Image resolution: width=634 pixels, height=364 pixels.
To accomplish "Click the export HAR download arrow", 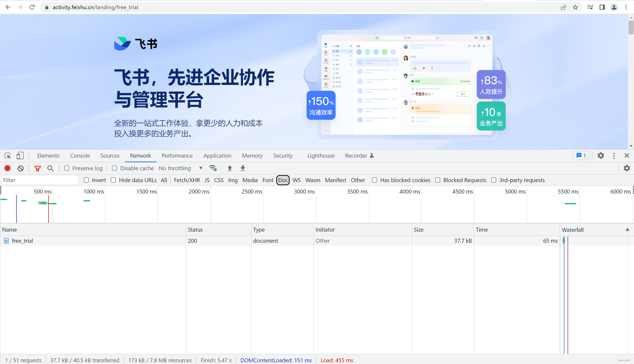I will (243, 168).
